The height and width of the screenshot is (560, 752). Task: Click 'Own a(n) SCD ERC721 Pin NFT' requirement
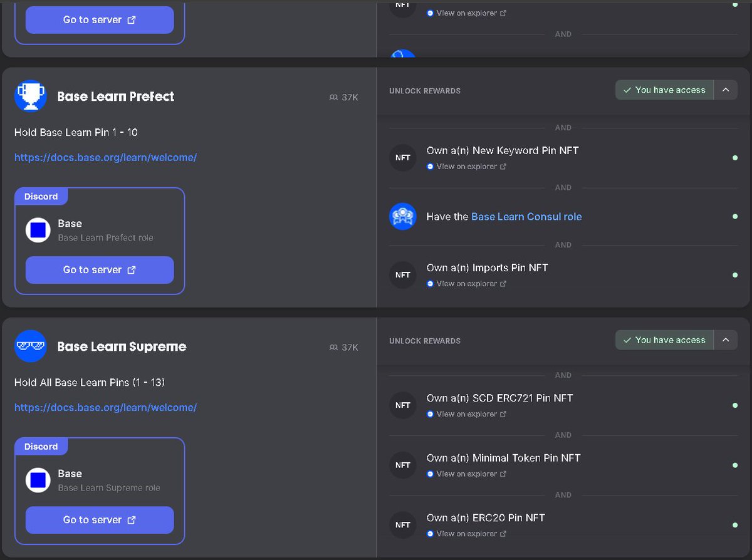[x=500, y=398]
